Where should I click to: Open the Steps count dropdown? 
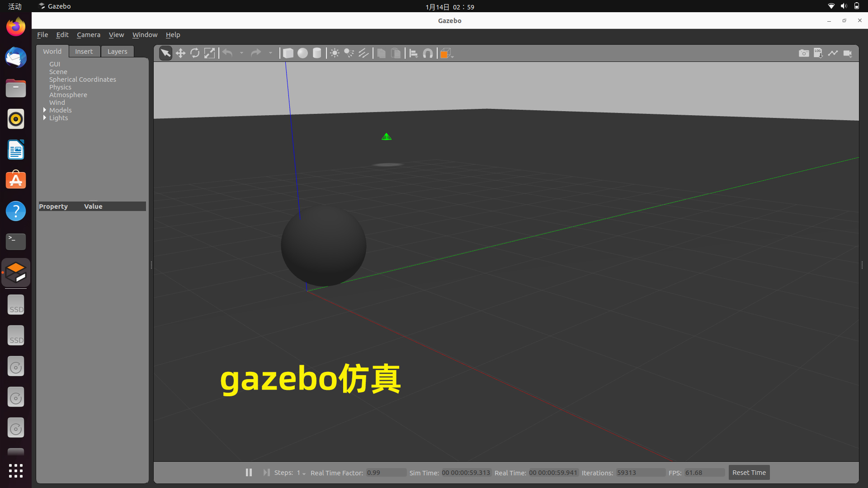pyautogui.click(x=302, y=473)
